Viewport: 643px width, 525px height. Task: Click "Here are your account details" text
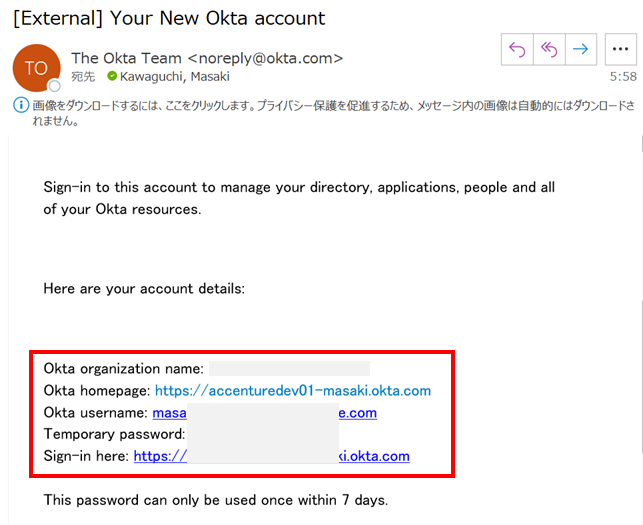click(x=144, y=289)
